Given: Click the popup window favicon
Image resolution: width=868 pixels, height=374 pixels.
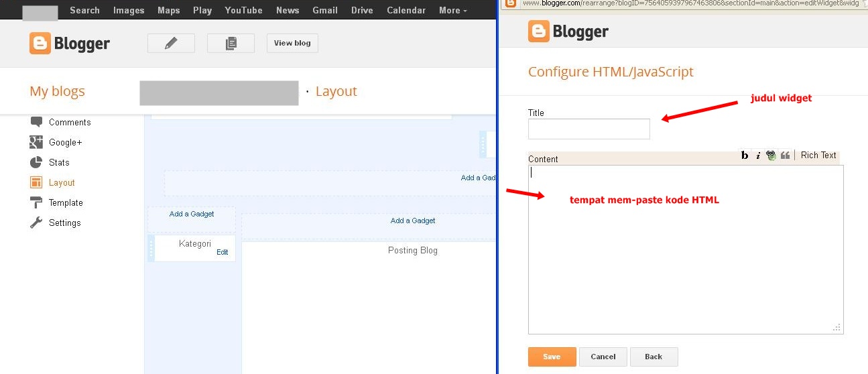Looking at the screenshot, I should pos(511,3).
